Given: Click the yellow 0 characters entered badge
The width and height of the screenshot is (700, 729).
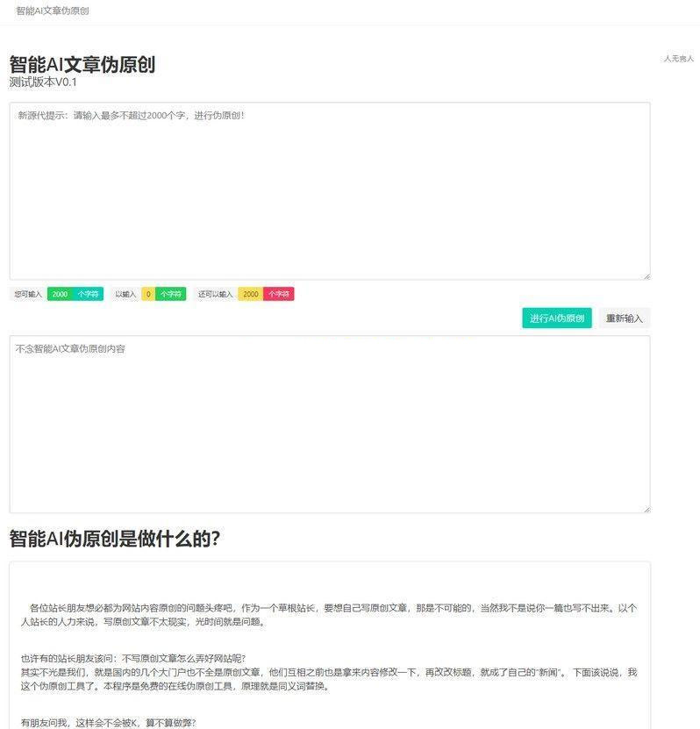Looking at the screenshot, I should pos(148,294).
